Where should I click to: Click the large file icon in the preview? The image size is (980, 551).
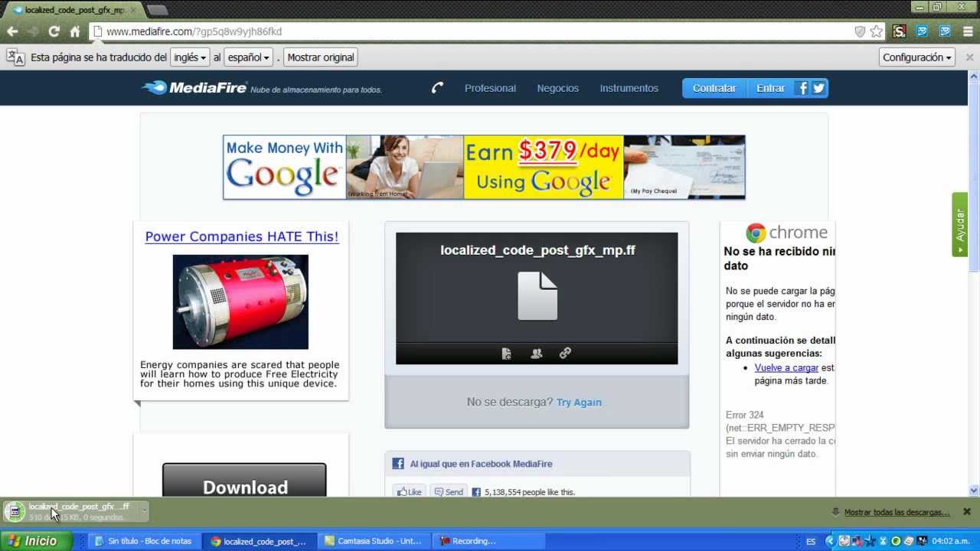point(537,295)
